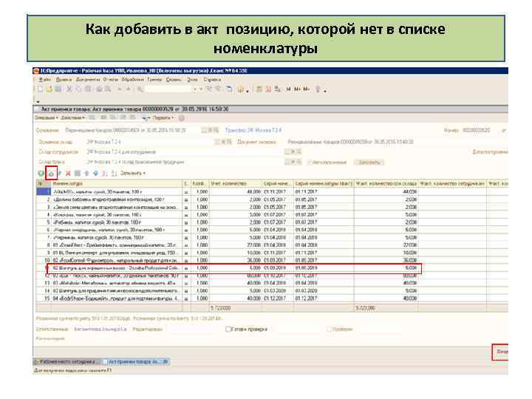
Task: Open the Перейти dropdown in document toolbar
Action: (x=163, y=117)
